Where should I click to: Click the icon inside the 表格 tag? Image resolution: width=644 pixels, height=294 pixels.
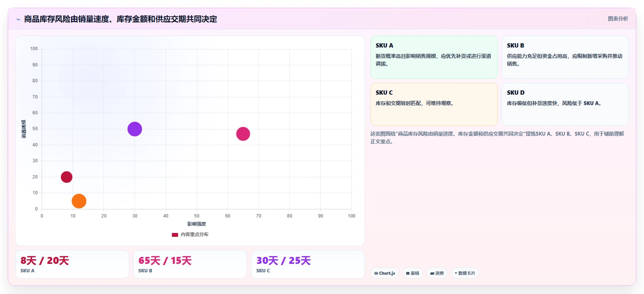(x=407, y=273)
